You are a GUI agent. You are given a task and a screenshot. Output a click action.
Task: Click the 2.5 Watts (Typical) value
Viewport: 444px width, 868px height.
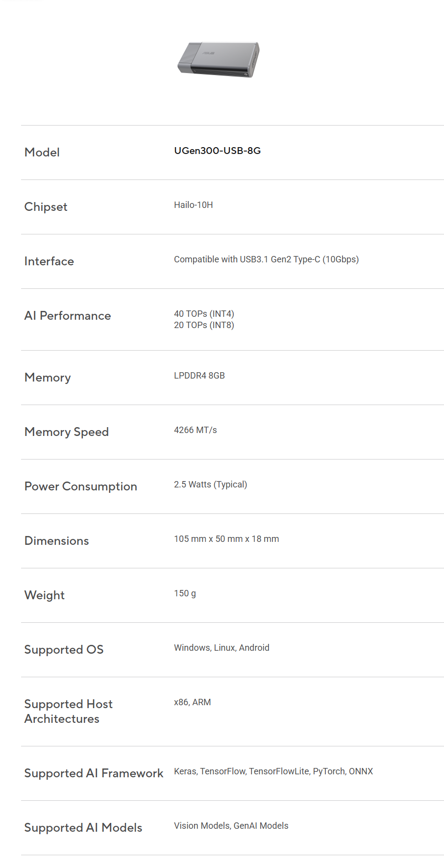point(210,485)
